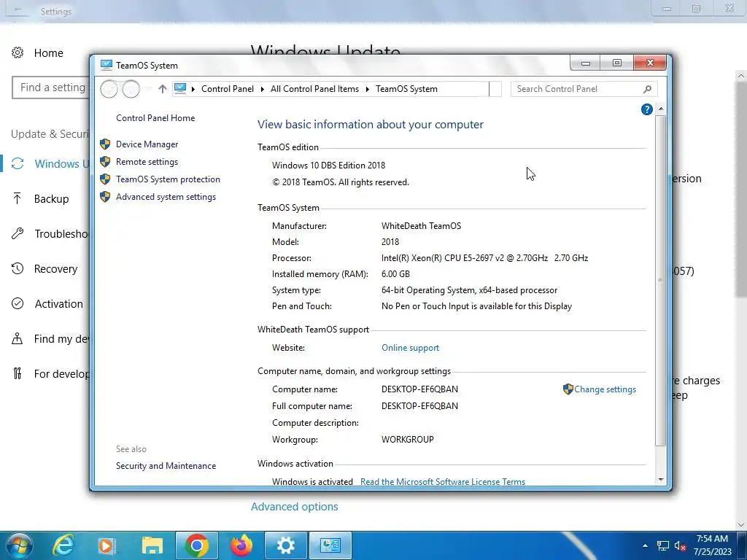This screenshot has height=560, width=747.
Task: Click the Settings window back arrow
Action: (x=18, y=9)
